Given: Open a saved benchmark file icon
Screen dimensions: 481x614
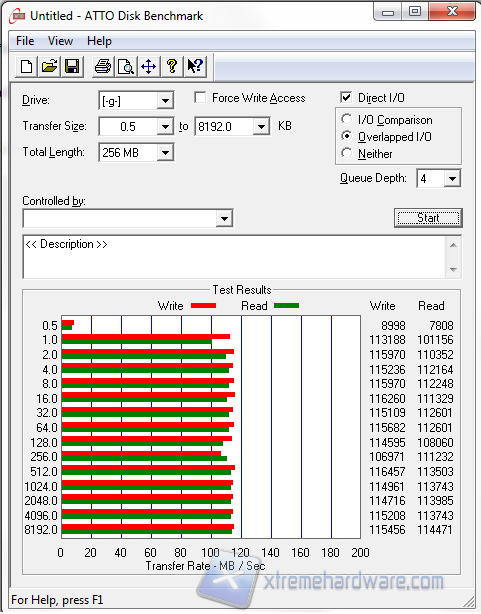Looking at the screenshot, I should pos(49,66).
